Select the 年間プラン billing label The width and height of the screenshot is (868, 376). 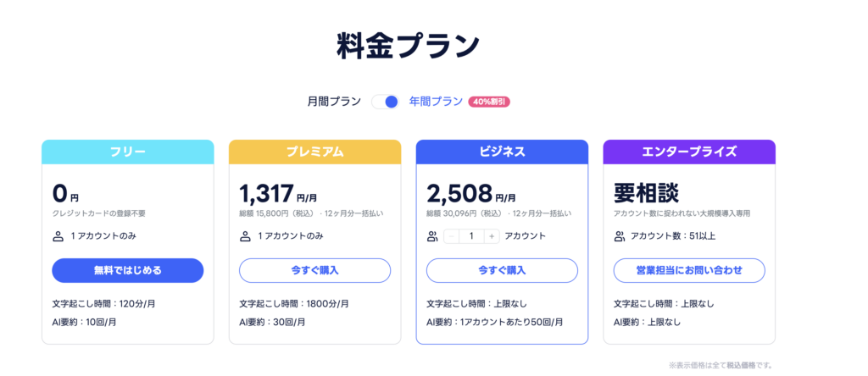(436, 102)
